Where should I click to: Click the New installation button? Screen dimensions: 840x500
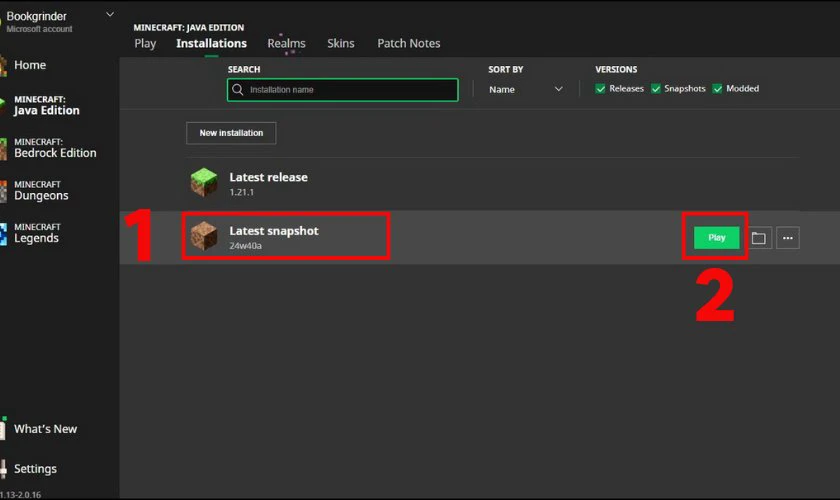point(231,133)
